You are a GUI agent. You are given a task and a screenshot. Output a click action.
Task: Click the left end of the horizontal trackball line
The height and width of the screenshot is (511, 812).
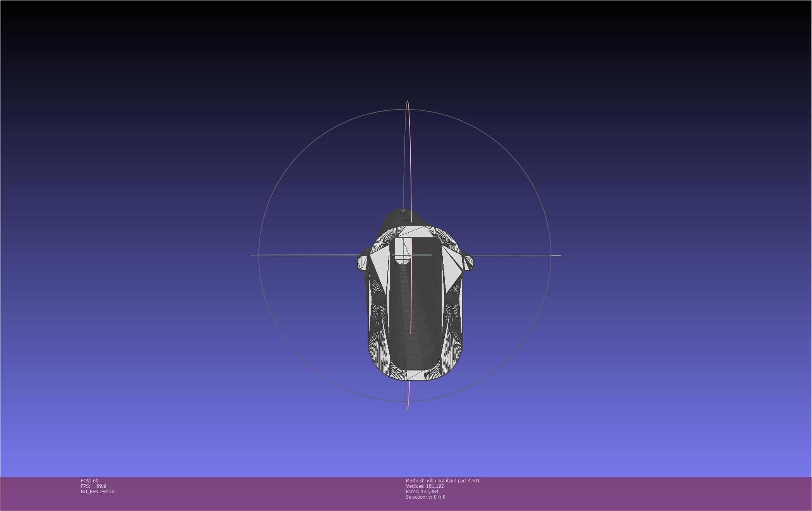click(x=252, y=255)
